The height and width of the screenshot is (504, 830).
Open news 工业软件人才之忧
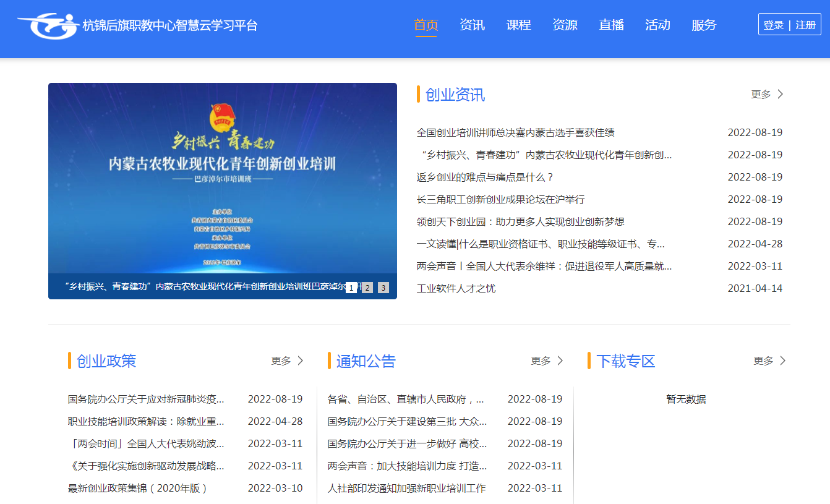[x=456, y=289]
